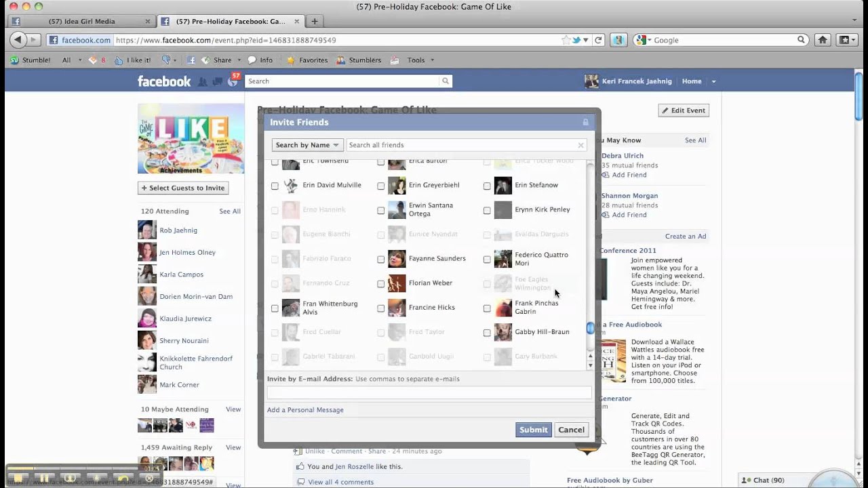Click the Cancel button
This screenshot has height=488, width=868.
(571, 430)
